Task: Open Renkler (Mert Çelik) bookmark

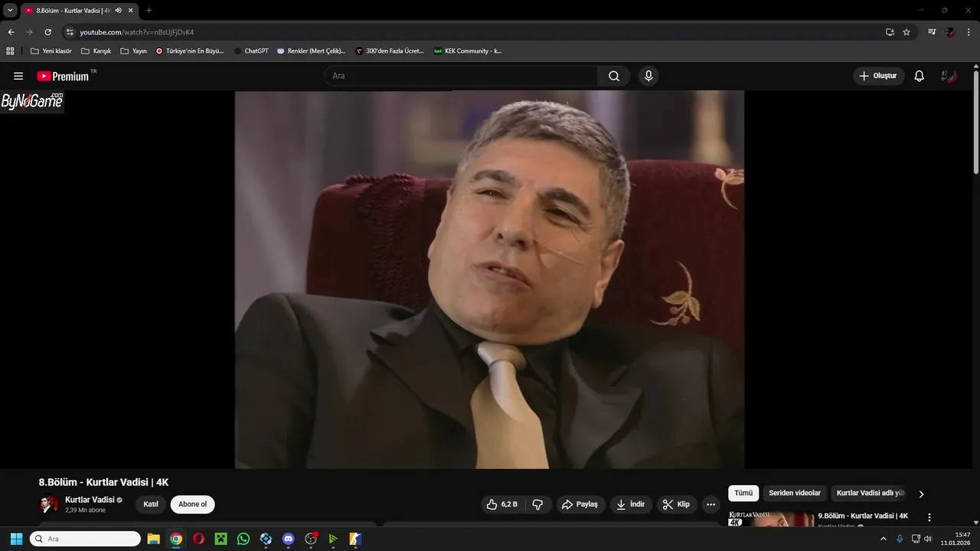Action: click(311, 51)
